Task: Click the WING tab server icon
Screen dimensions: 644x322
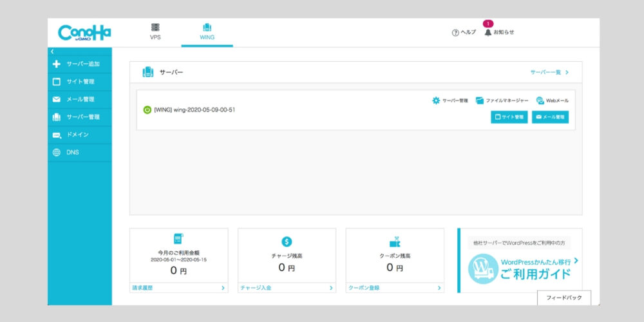Action: pyautogui.click(x=207, y=28)
